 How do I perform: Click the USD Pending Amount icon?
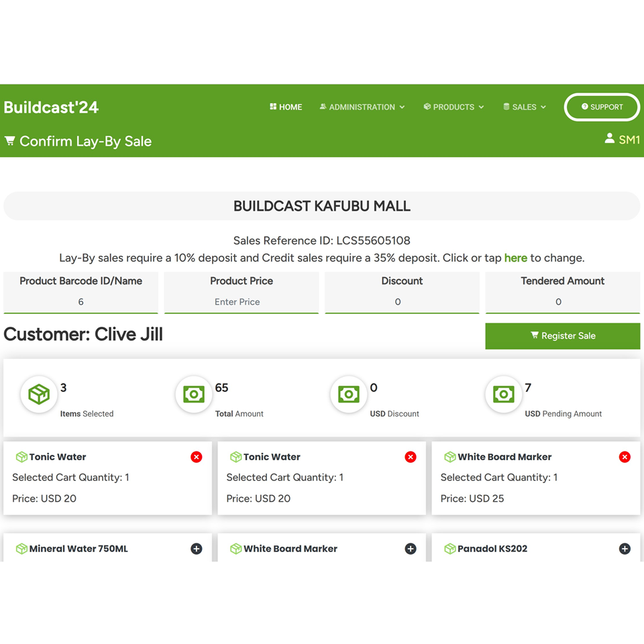[x=504, y=394]
